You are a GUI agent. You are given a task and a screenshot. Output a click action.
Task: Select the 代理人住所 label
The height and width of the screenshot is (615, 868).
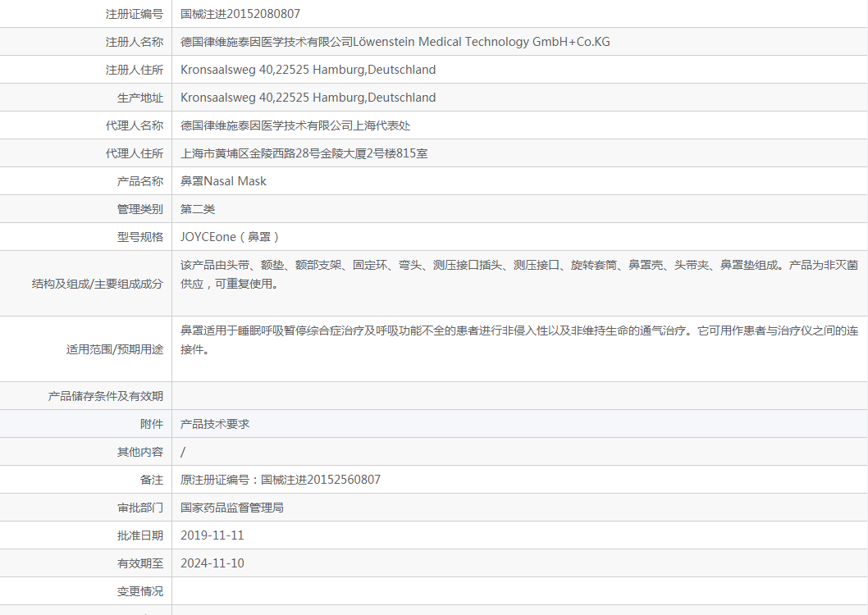[x=135, y=153]
